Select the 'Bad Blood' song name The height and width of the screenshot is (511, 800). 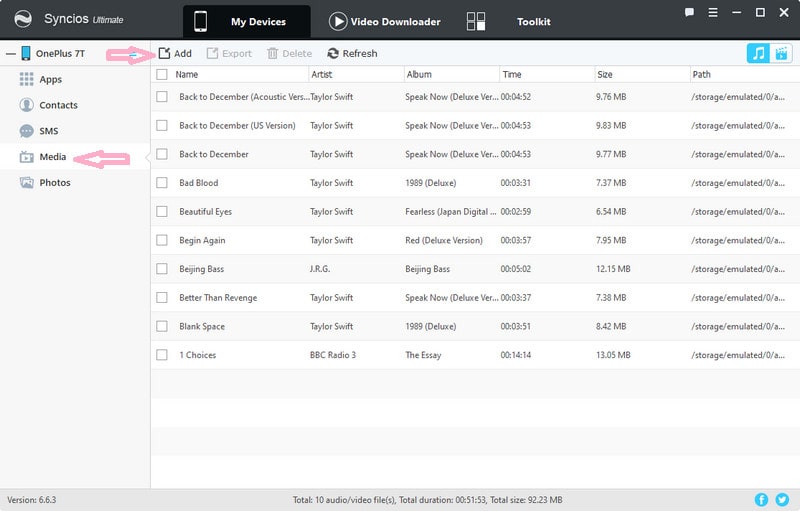198,183
